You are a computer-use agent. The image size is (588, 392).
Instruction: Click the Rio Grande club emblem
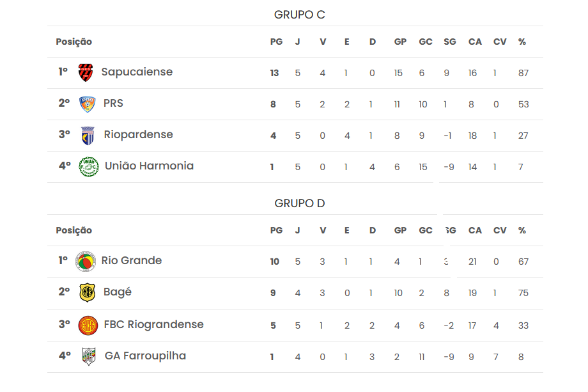(86, 262)
